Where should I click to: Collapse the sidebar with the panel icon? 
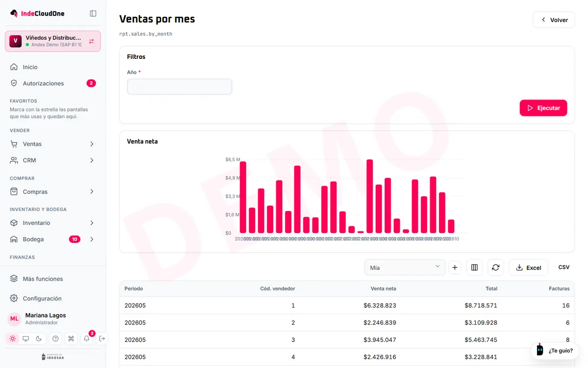(x=93, y=14)
